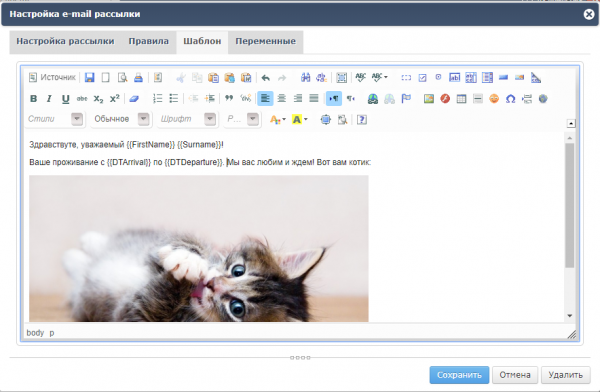Toggle superscript formatting
This screenshot has width=600, height=392.
tap(114, 99)
